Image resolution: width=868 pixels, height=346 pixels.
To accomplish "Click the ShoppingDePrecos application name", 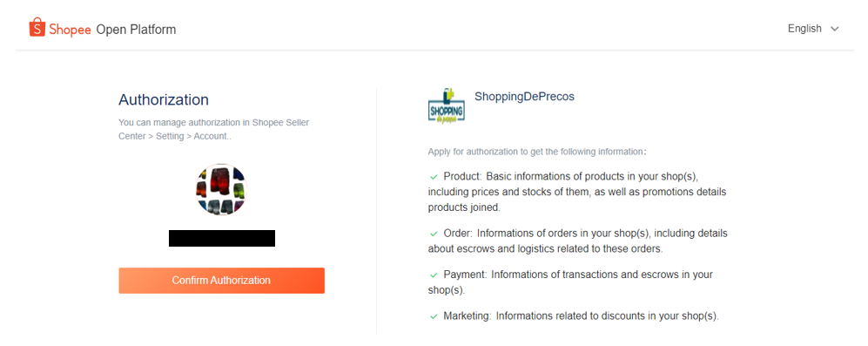I will [x=524, y=97].
